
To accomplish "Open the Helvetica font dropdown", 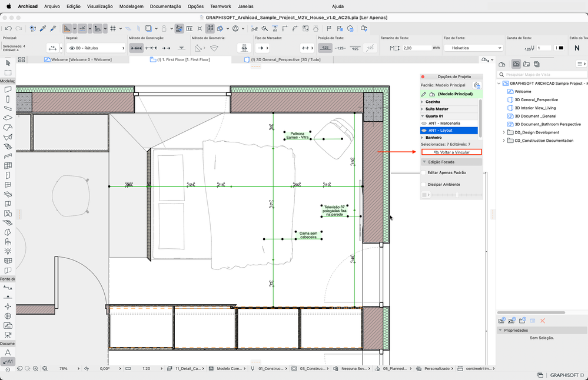I will click(x=473, y=48).
